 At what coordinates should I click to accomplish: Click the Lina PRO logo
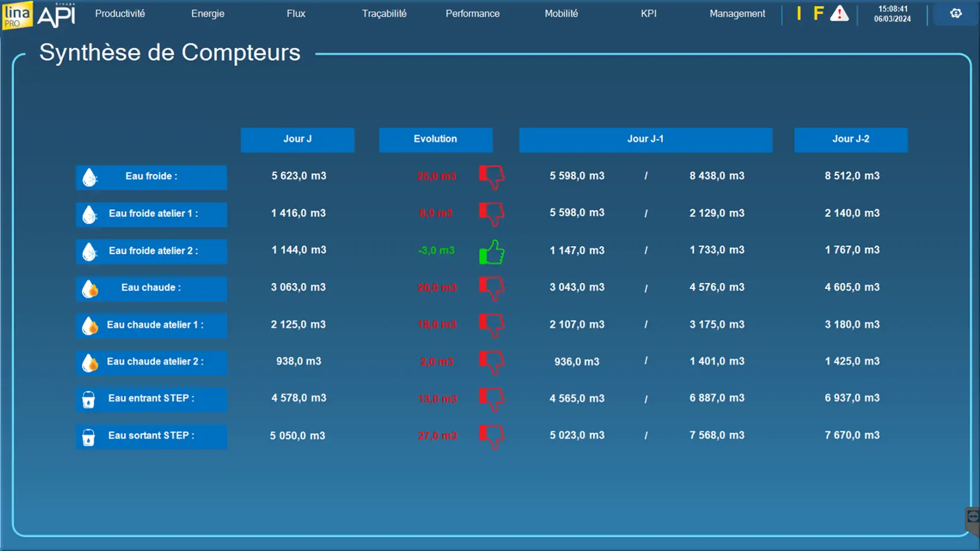pos(17,14)
